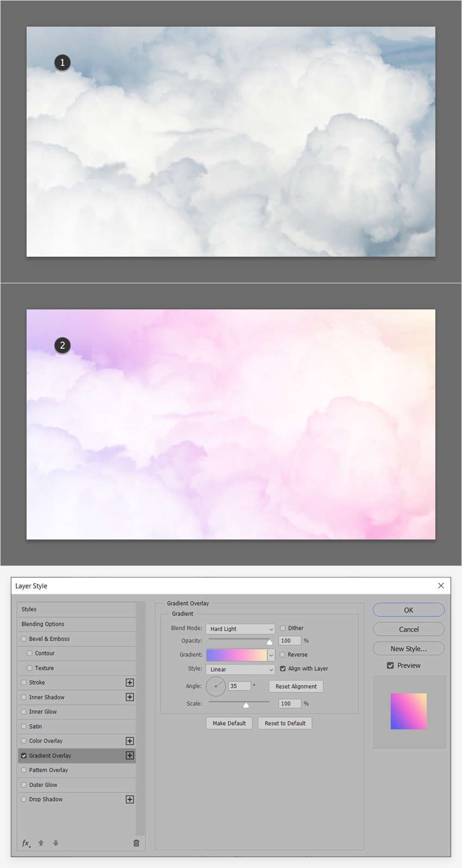
Task: Click the move effect down arrow
Action: pyautogui.click(x=55, y=843)
